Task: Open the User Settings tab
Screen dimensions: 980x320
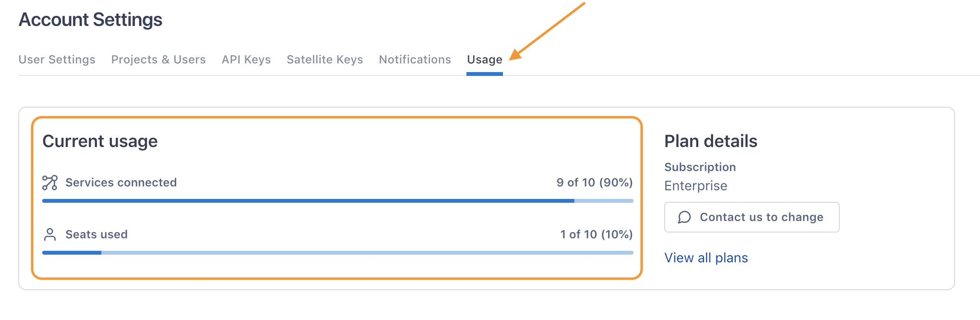Action: click(57, 60)
